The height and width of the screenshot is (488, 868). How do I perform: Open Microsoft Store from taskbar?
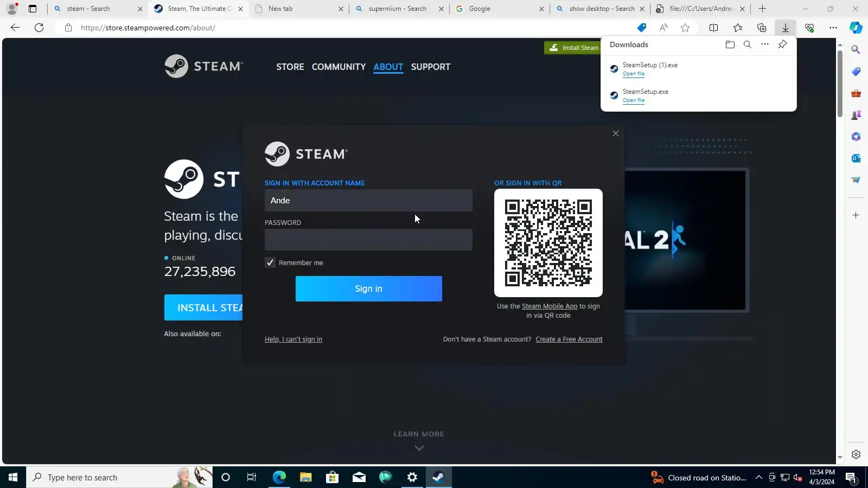[x=332, y=477]
